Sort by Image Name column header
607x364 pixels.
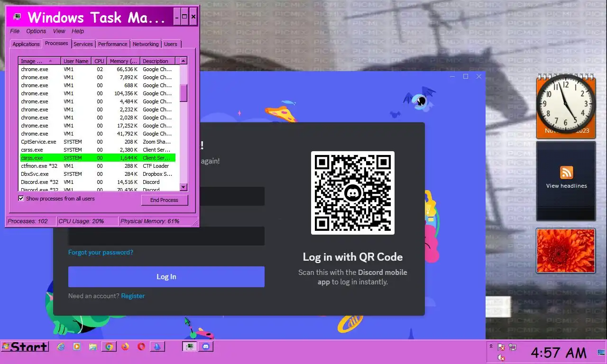click(39, 61)
